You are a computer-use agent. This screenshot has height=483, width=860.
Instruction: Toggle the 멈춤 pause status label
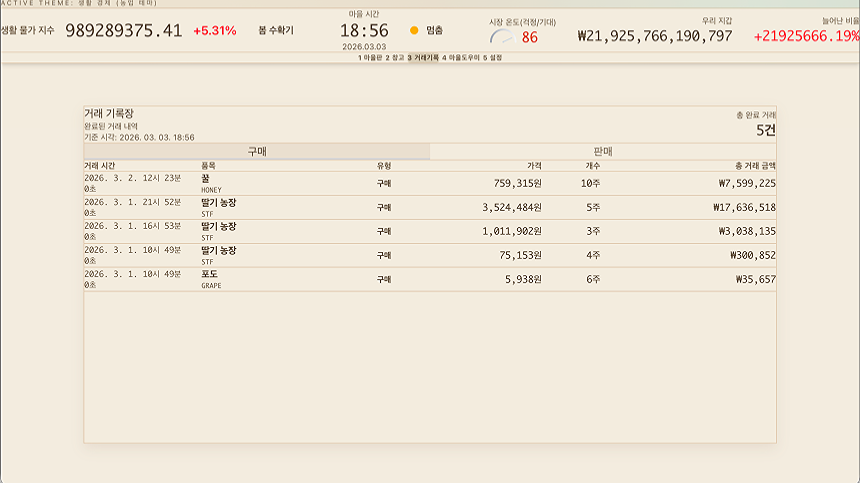point(434,31)
